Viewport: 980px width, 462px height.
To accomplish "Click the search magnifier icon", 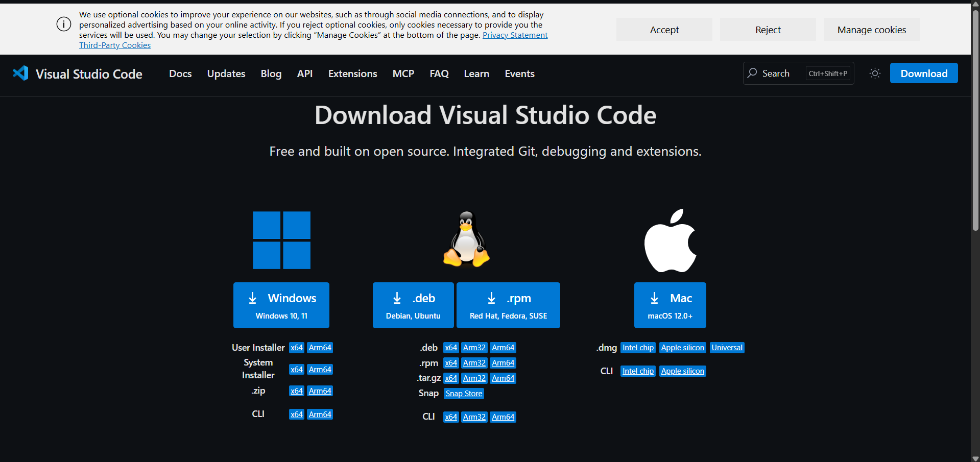I will pos(752,73).
